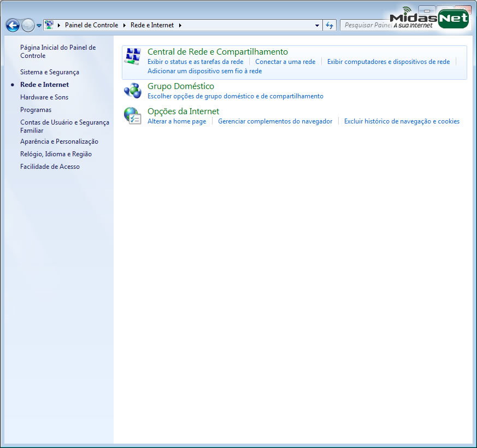
Task: Open Aparência e Personalização category
Action: click(59, 142)
